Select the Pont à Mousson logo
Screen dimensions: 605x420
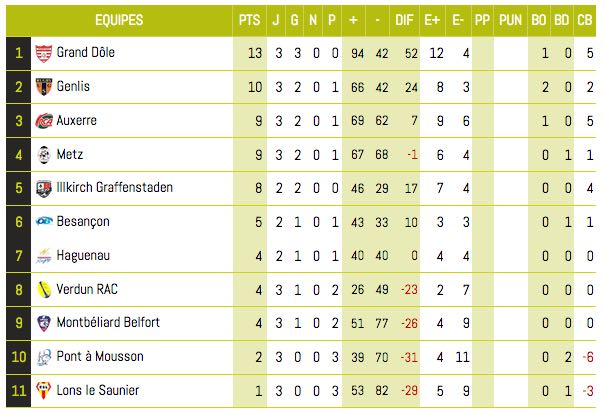pos(44,357)
